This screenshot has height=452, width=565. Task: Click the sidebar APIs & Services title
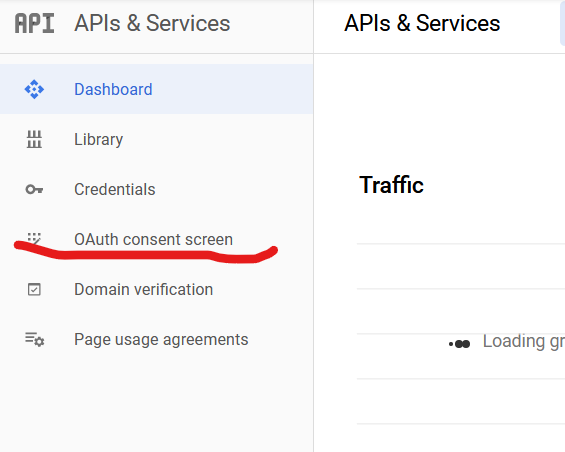[152, 23]
